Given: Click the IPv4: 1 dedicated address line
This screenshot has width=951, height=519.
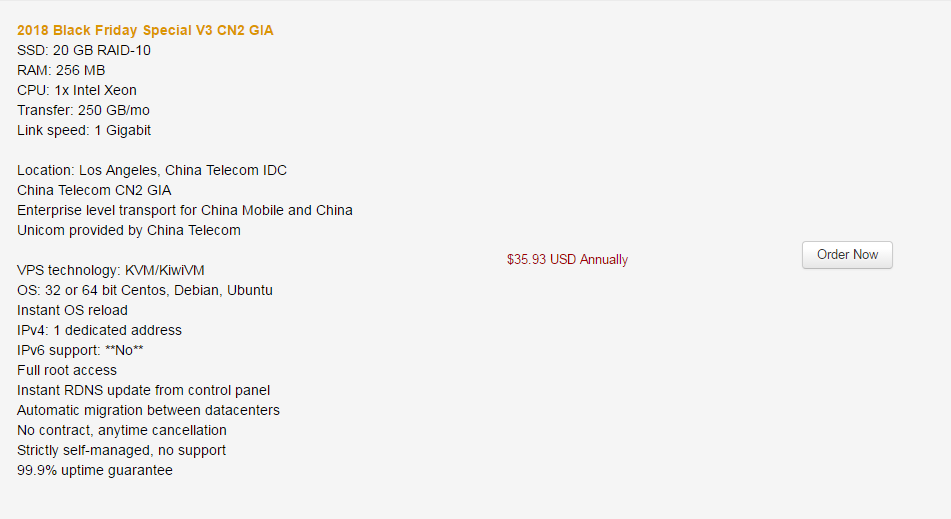Looking at the screenshot, I should point(99,330).
